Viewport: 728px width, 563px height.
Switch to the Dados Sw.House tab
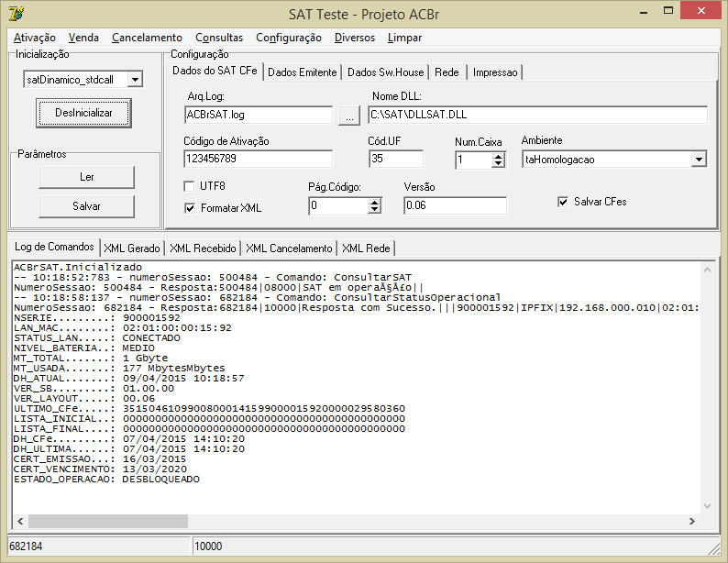coord(385,72)
